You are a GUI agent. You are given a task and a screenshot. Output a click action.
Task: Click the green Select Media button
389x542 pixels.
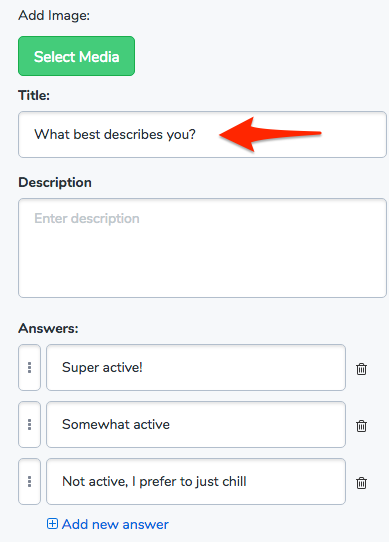[x=76, y=56]
